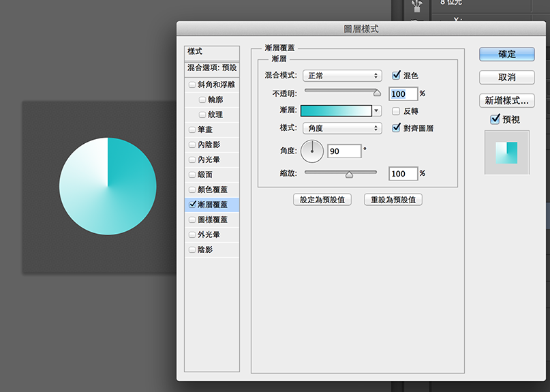Click the 取消 button
Viewport: 550px width, 392px height.
[x=506, y=78]
